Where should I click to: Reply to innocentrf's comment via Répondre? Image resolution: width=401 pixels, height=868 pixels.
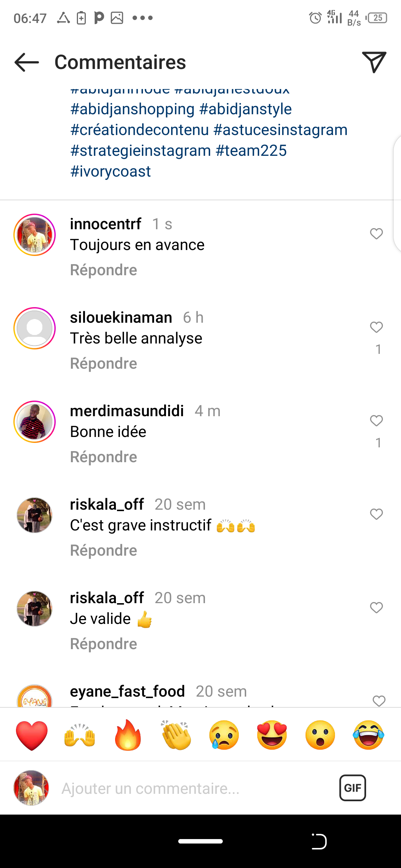pos(104,270)
